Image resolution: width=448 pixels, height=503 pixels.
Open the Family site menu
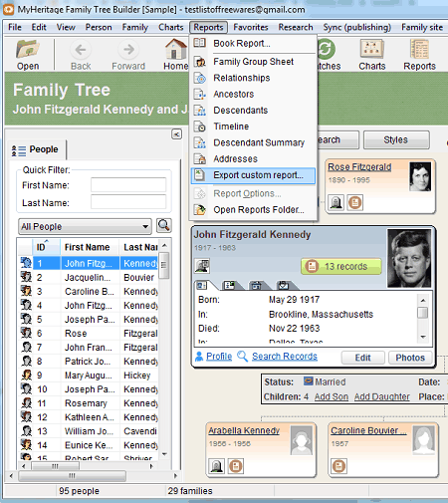click(422, 27)
